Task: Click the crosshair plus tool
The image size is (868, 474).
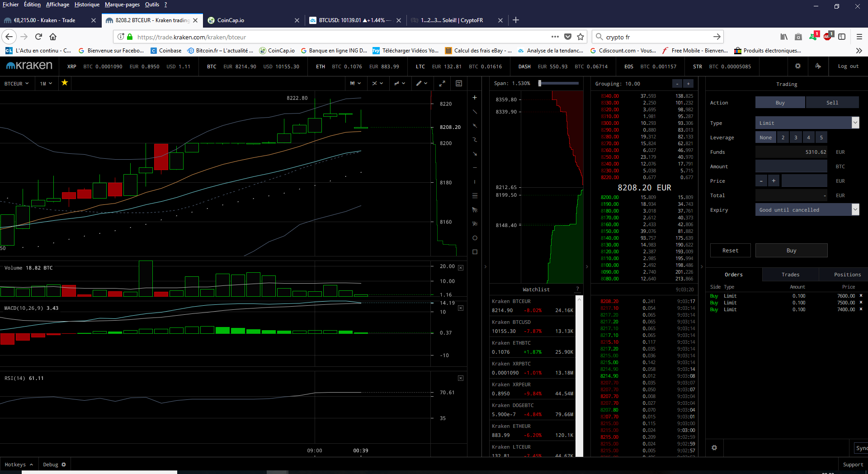Action: point(475,98)
